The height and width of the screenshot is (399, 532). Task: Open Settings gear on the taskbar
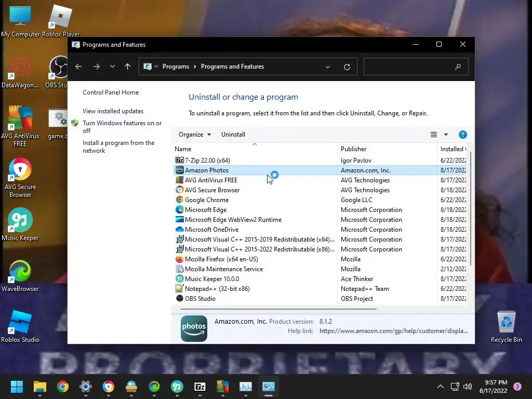(86, 387)
